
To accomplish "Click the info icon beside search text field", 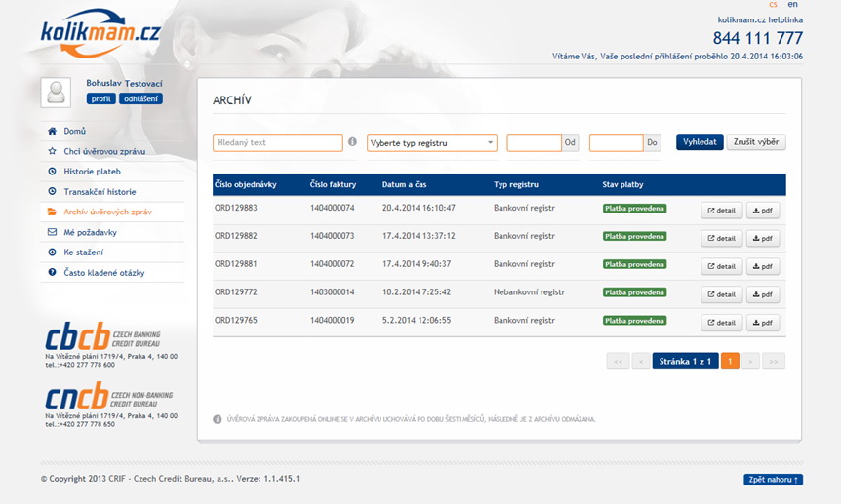I will tap(352, 142).
